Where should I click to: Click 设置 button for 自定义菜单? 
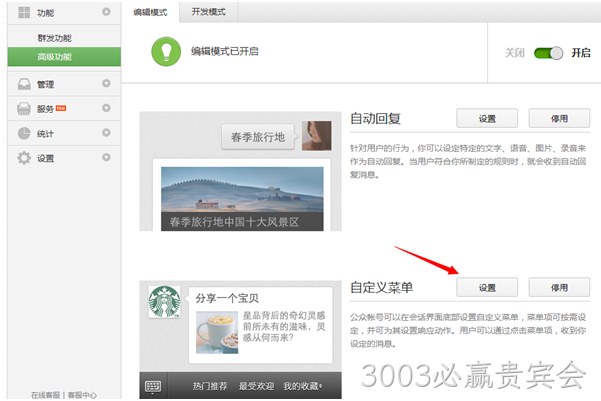(487, 288)
